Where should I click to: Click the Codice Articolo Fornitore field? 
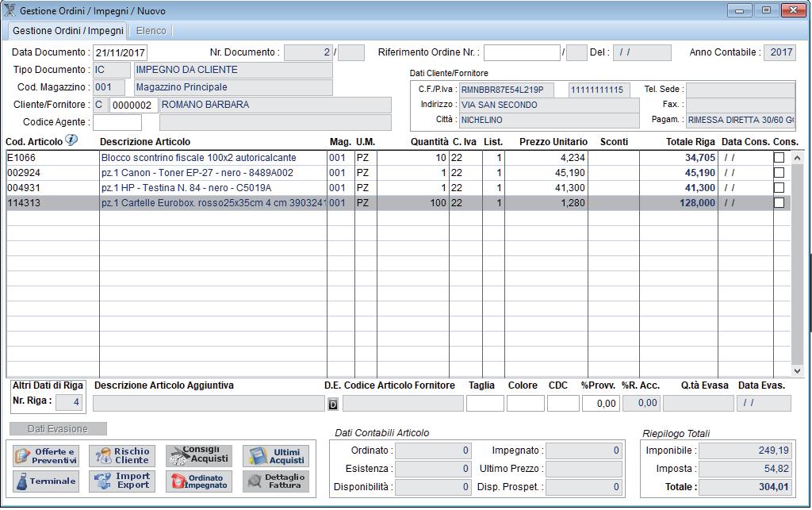(403, 404)
